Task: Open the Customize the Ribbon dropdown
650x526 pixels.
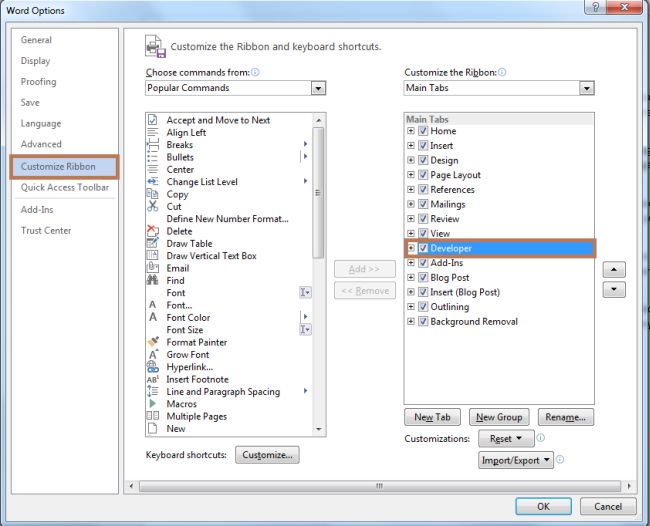Action: pyautogui.click(x=586, y=88)
